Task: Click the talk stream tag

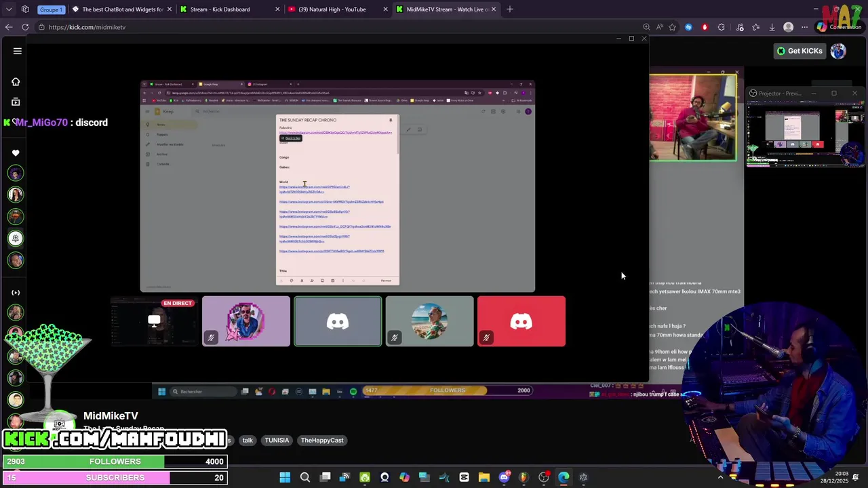Action: 248,441
